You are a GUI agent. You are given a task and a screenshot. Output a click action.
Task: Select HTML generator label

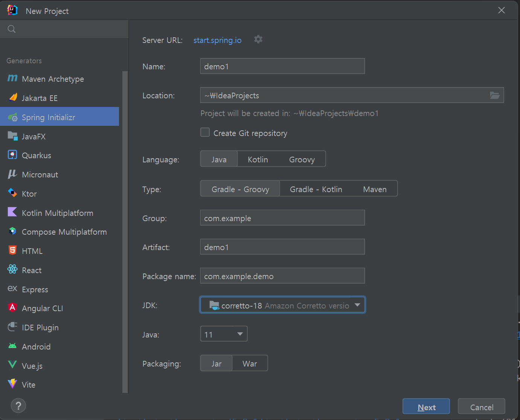coord(32,251)
